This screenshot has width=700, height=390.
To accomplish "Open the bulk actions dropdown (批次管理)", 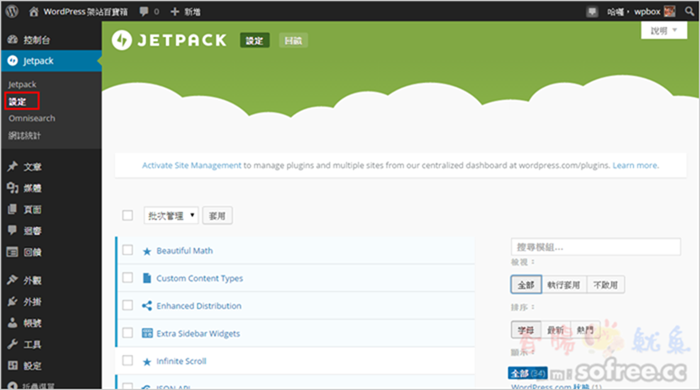I will coord(171,216).
